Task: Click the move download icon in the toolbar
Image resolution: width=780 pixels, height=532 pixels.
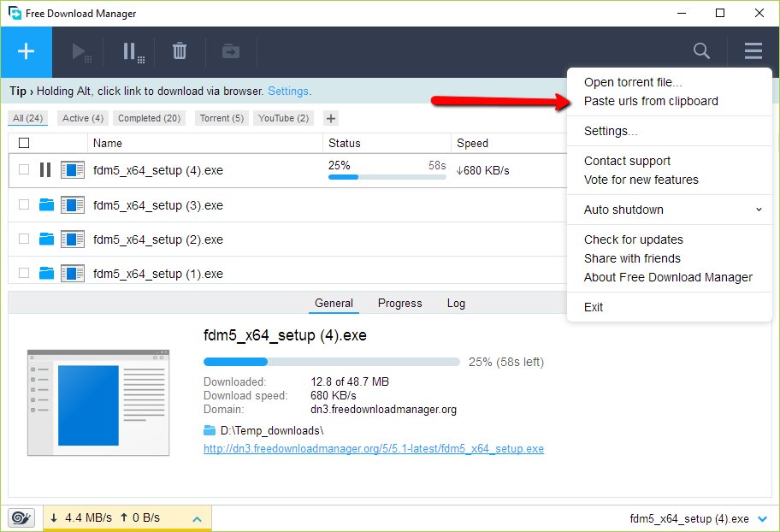Action: tap(231, 50)
